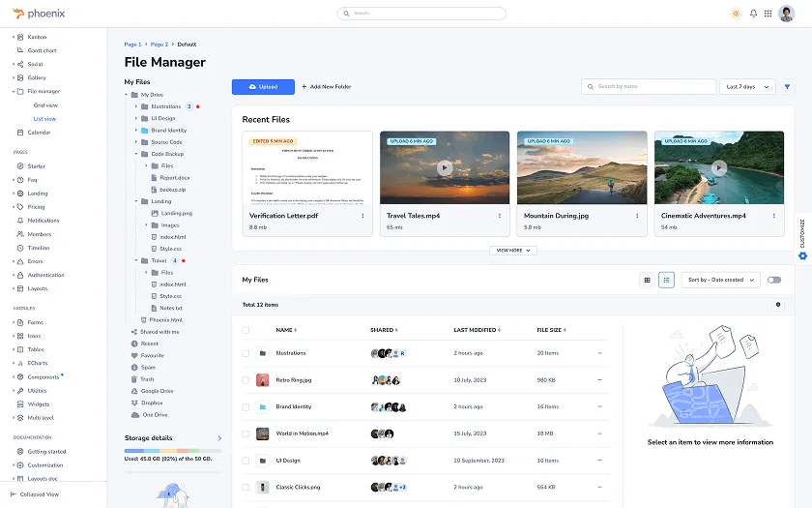Select Grid view under File manager
The image size is (812, 508).
click(45, 105)
